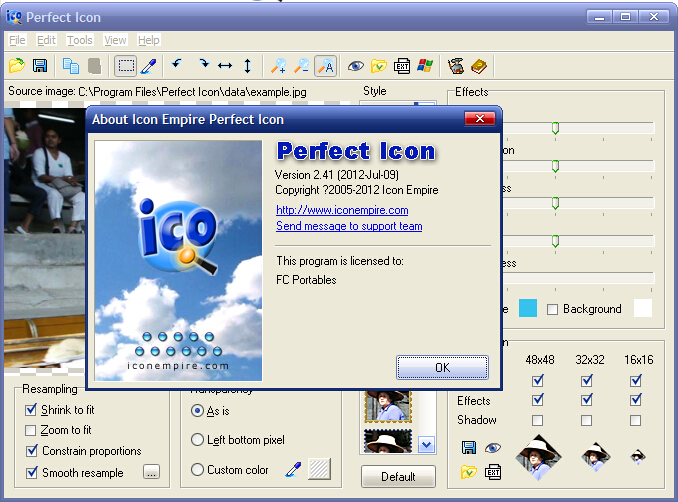Enable the Zoom to fit checkbox
Screen dimensions: 678x502
(31, 430)
